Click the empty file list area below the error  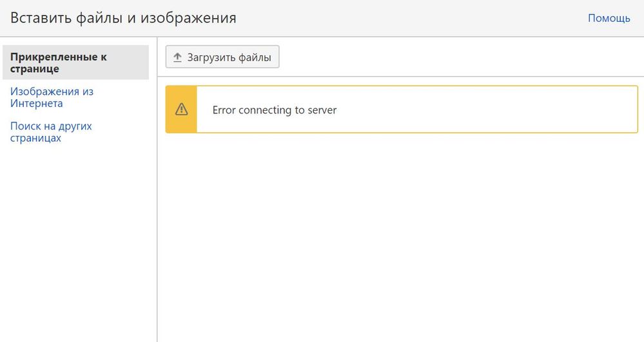[400, 232]
